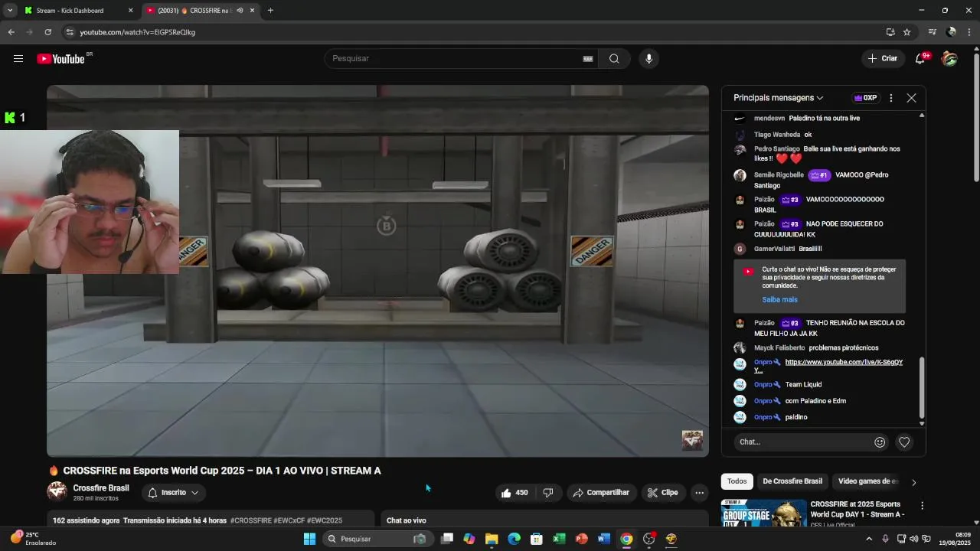Like the video with 450 likes
980x551 pixels.
tap(514, 493)
